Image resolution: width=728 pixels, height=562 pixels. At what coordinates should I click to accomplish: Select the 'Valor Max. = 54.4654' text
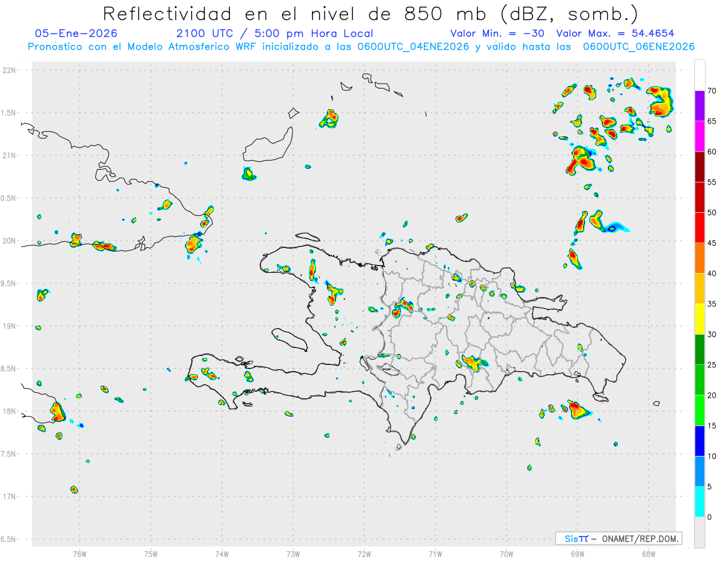(615, 33)
